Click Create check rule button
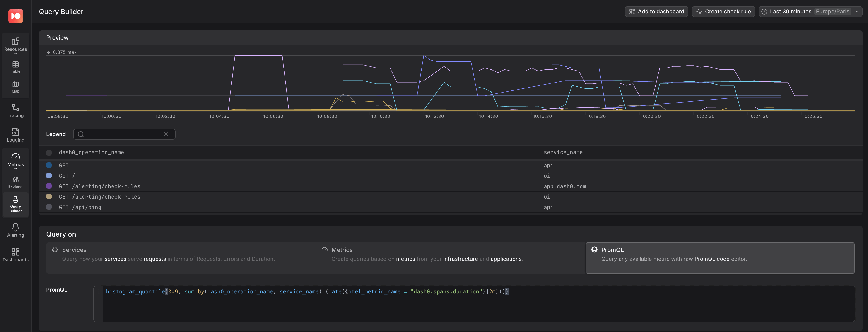Image resolution: width=868 pixels, height=332 pixels. [x=723, y=12]
